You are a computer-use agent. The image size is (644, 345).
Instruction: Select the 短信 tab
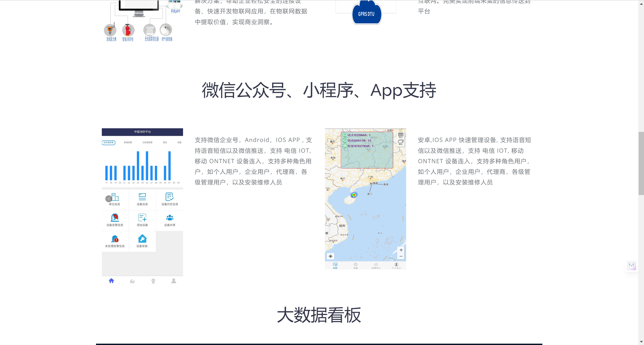pyautogui.click(x=165, y=143)
